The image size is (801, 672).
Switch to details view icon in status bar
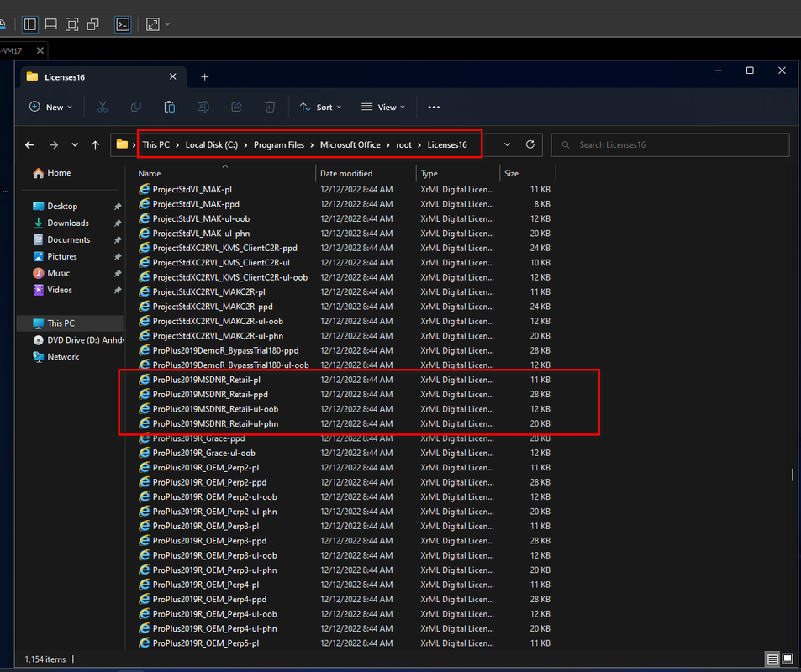click(x=773, y=659)
